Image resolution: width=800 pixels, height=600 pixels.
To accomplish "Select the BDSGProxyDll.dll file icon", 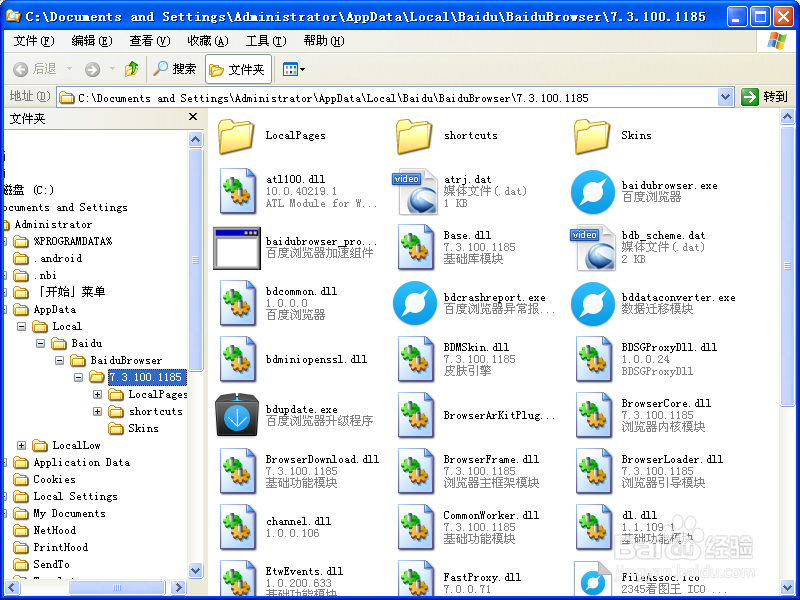I will (x=593, y=359).
